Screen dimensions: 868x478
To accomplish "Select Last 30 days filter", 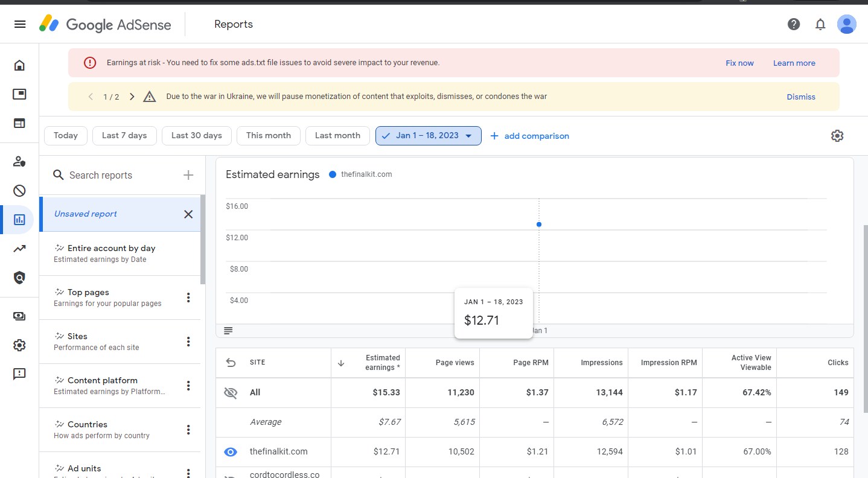I will 197,136.
